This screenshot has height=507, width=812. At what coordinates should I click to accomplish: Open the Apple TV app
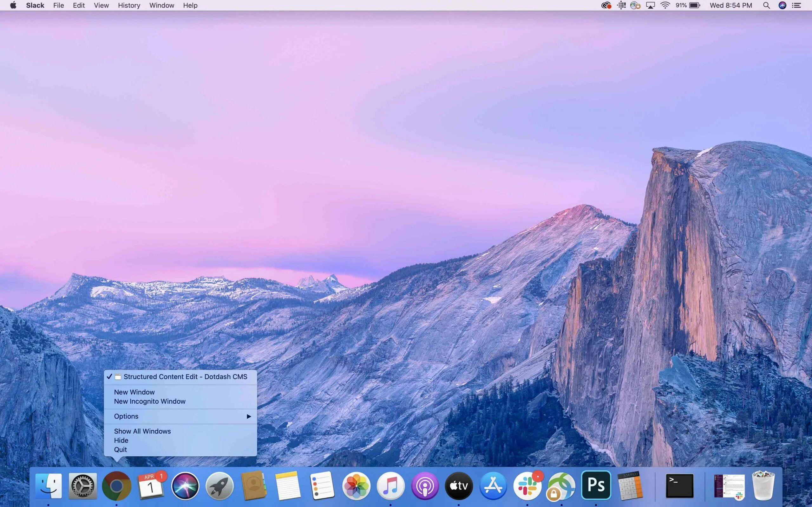click(459, 485)
